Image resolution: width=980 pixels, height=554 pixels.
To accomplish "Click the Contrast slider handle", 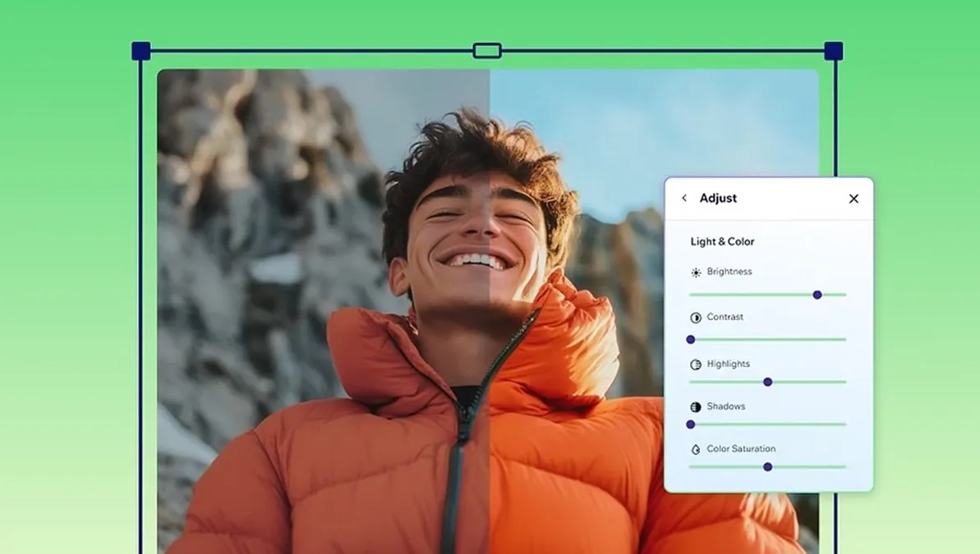I will (691, 340).
